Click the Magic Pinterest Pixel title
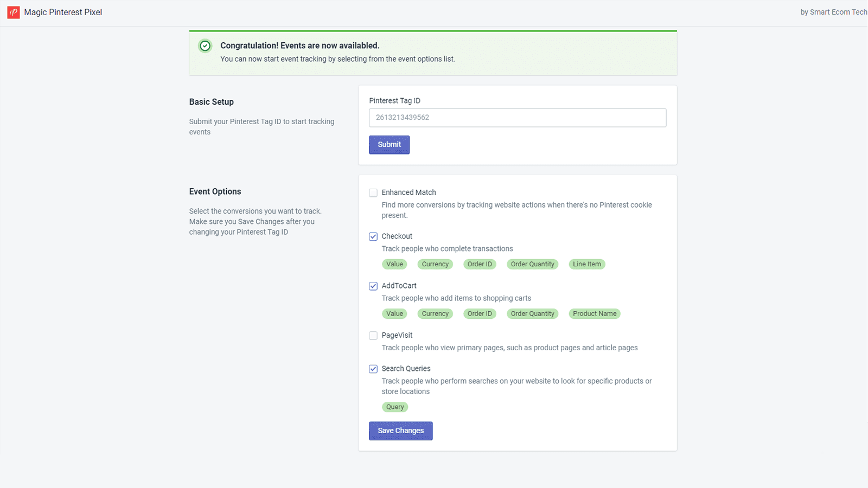Image resolution: width=868 pixels, height=488 pixels. pyautogui.click(x=63, y=12)
